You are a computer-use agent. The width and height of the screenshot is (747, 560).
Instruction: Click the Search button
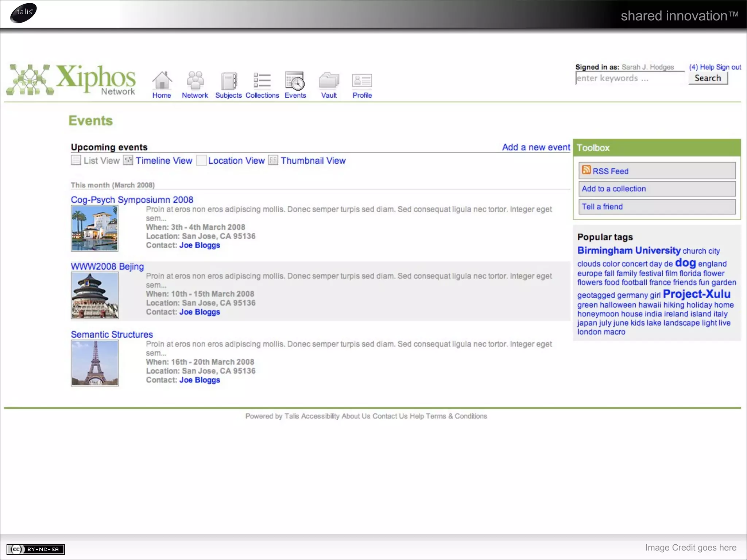[x=708, y=78]
